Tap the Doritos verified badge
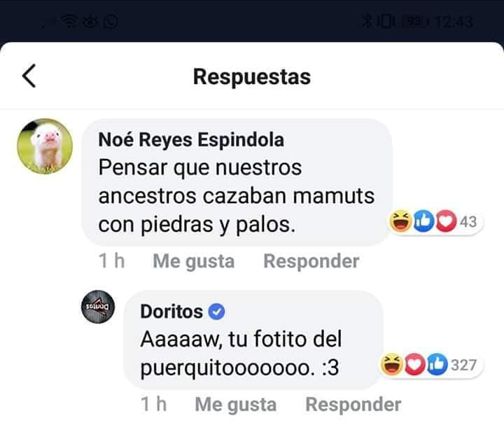Image resolution: width=504 pixels, height=430 pixels. pyautogui.click(x=216, y=312)
